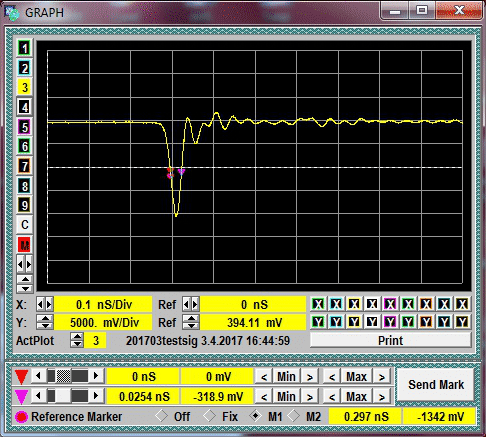Toggle the magenta X button for plot 5
486x437 pixels.
click(x=390, y=304)
